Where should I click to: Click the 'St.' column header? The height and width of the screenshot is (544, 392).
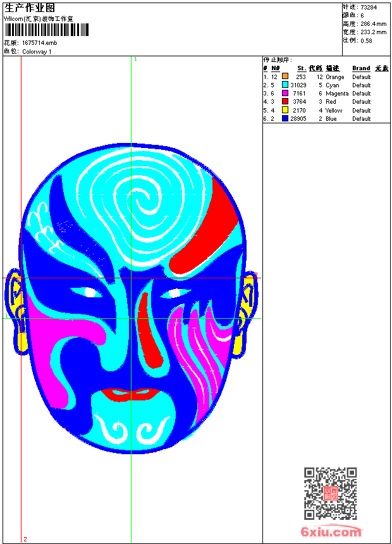point(302,68)
